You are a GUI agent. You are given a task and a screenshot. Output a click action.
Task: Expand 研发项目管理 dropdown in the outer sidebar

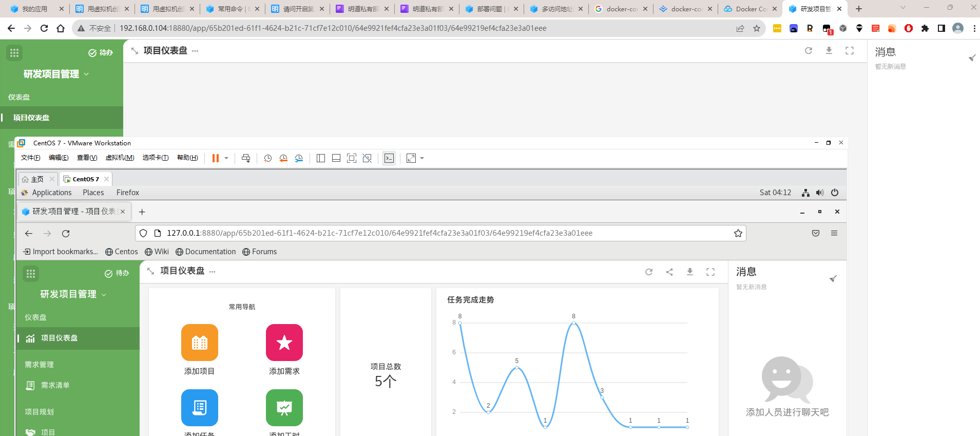(x=86, y=74)
